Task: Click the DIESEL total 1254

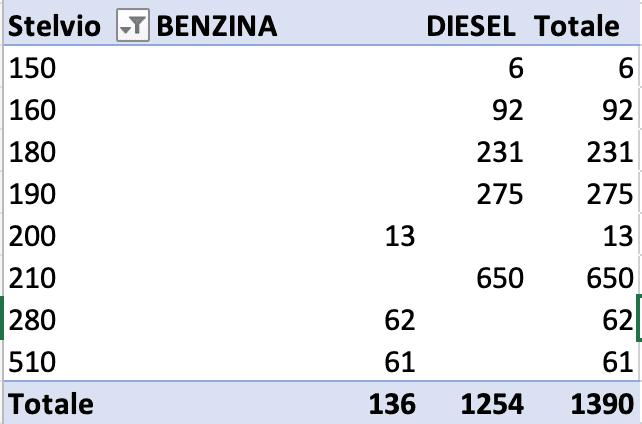Action: click(x=492, y=404)
